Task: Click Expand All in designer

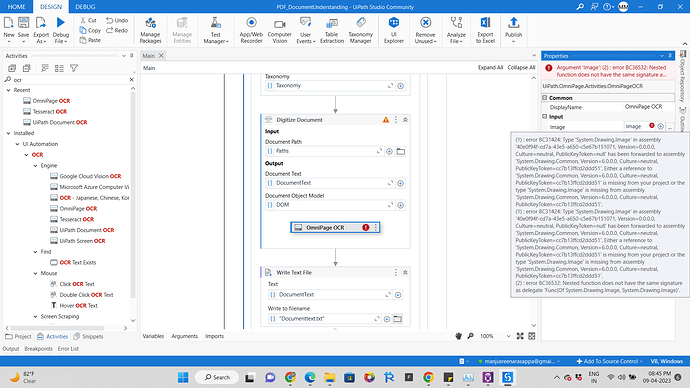Action: 490,68
